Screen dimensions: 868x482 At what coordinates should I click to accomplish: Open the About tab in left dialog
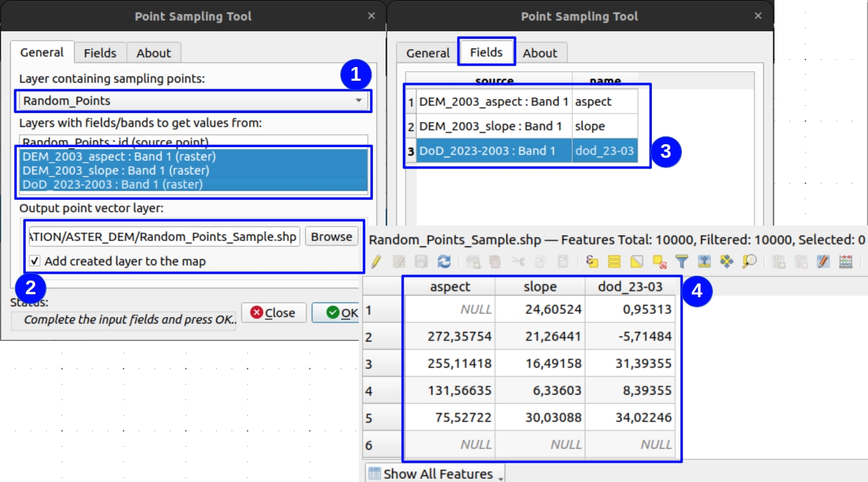(153, 53)
